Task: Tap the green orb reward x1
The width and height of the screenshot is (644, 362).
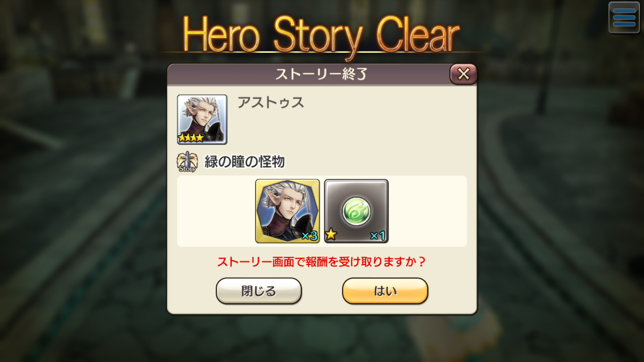Action: pyautogui.click(x=356, y=211)
